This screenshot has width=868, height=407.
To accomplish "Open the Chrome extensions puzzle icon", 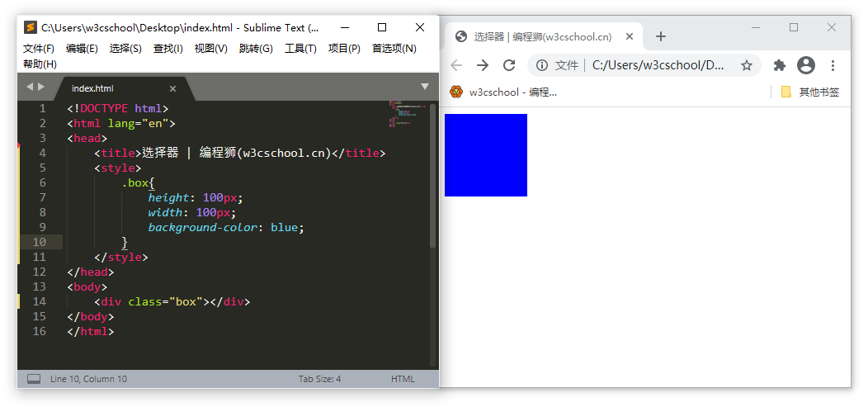I will tap(779, 65).
